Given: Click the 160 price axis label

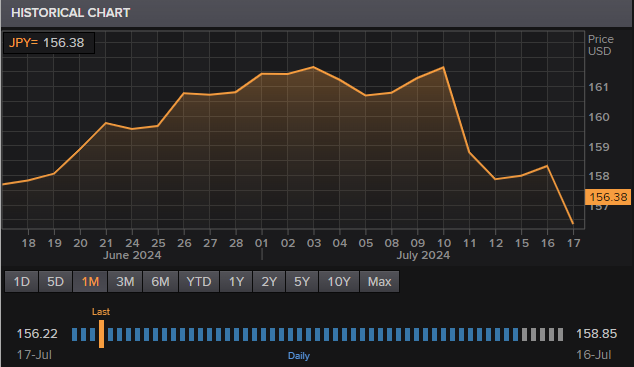Looking at the screenshot, I should pyautogui.click(x=599, y=117).
